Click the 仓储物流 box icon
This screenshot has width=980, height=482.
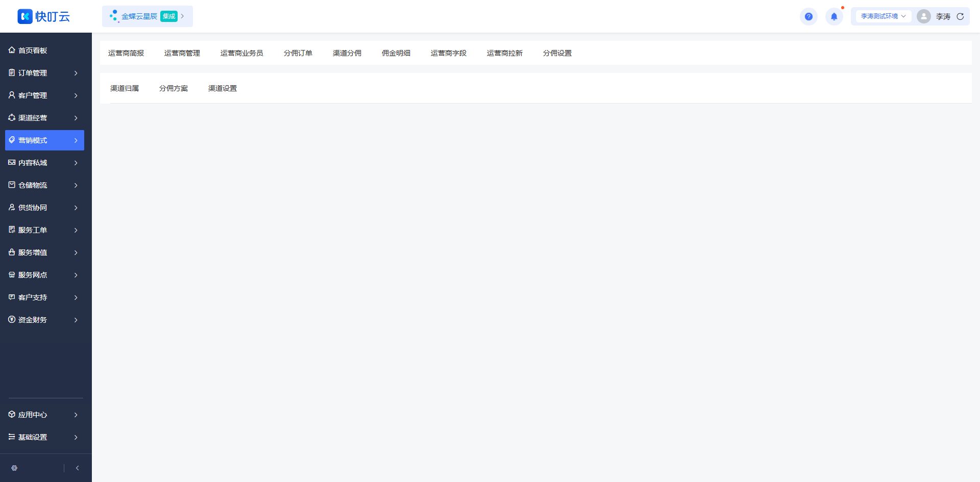click(12, 185)
